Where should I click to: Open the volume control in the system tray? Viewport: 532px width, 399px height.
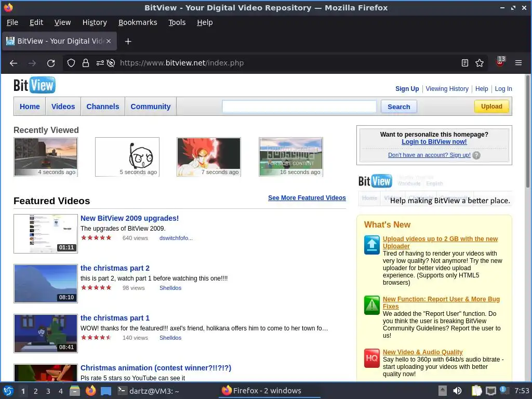point(457,391)
